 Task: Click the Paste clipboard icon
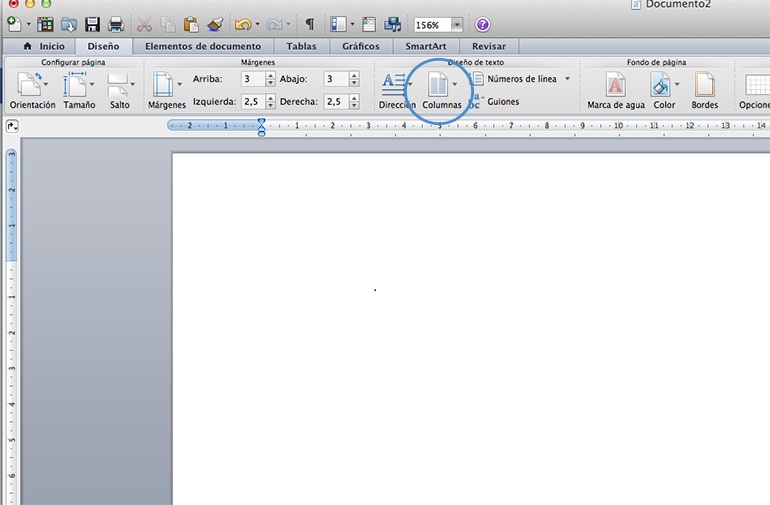pyautogui.click(x=191, y=24)
